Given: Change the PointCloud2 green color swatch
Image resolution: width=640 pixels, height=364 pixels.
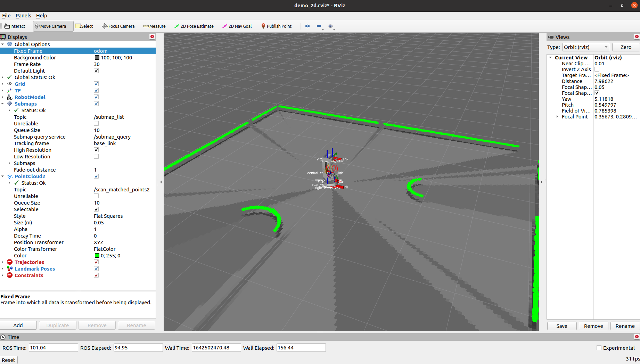Looking at the screenshot, I should coord(97,255).
